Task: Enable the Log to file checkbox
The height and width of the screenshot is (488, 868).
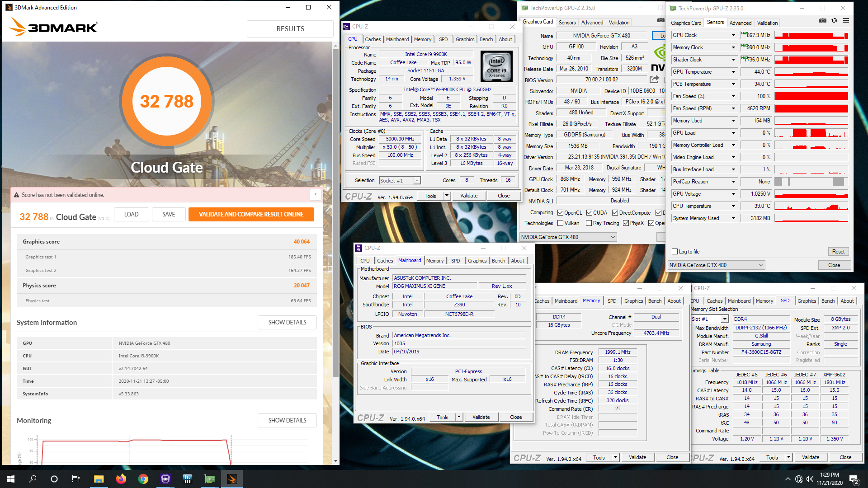Action: [675, 252]
